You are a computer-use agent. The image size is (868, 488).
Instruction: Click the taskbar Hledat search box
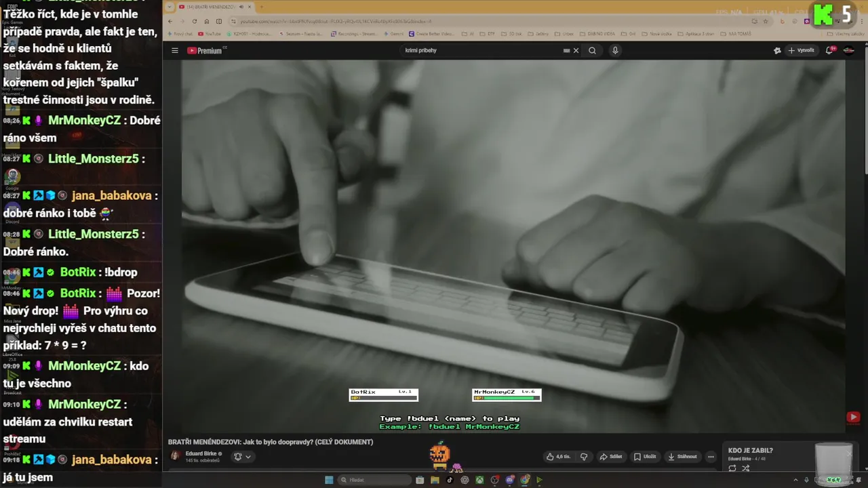375,480
